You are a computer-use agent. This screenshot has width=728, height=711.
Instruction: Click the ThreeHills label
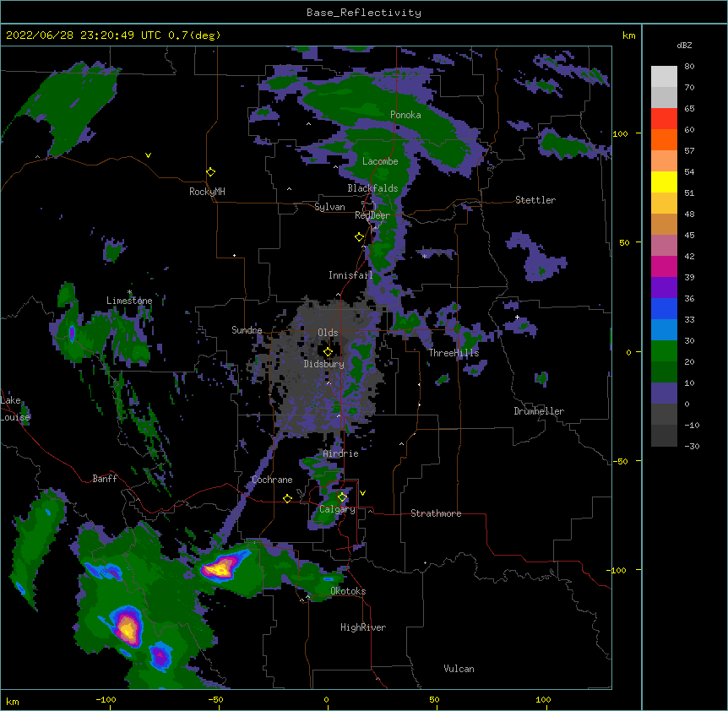454,353
